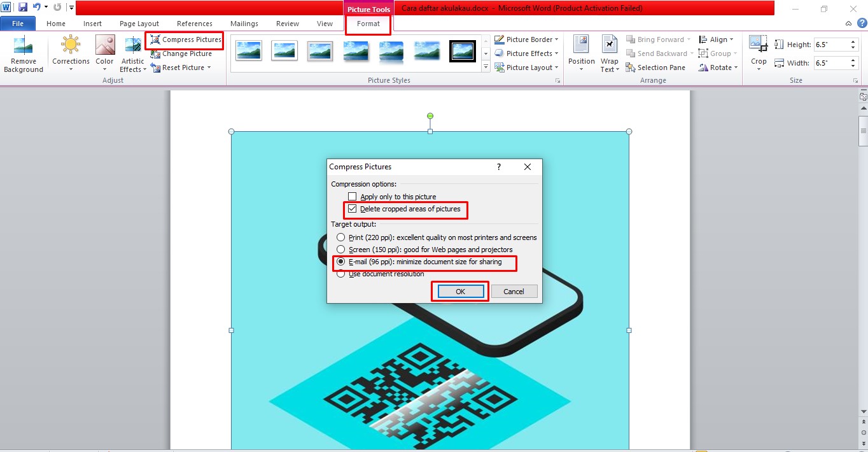Click the picture's green rotation handle
This screenshot has height=452, width=868.
pos(430,116)
